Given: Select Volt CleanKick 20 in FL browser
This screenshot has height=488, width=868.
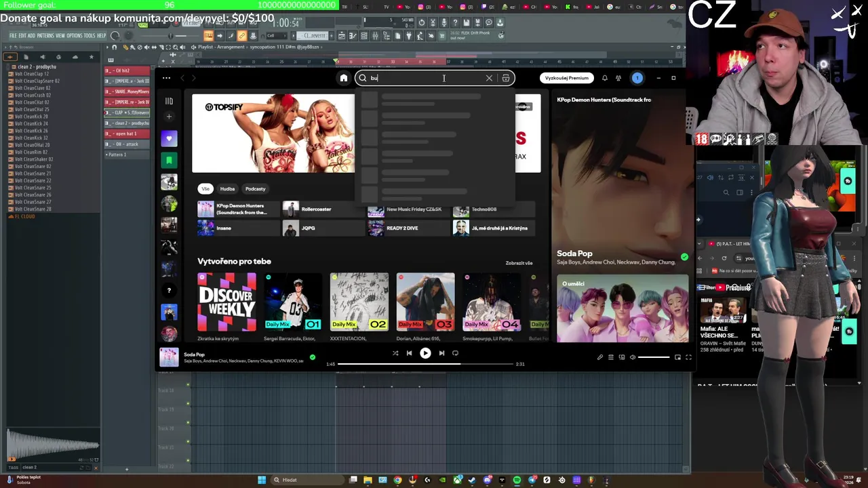Looking at the screenshot, I should 31,117.
